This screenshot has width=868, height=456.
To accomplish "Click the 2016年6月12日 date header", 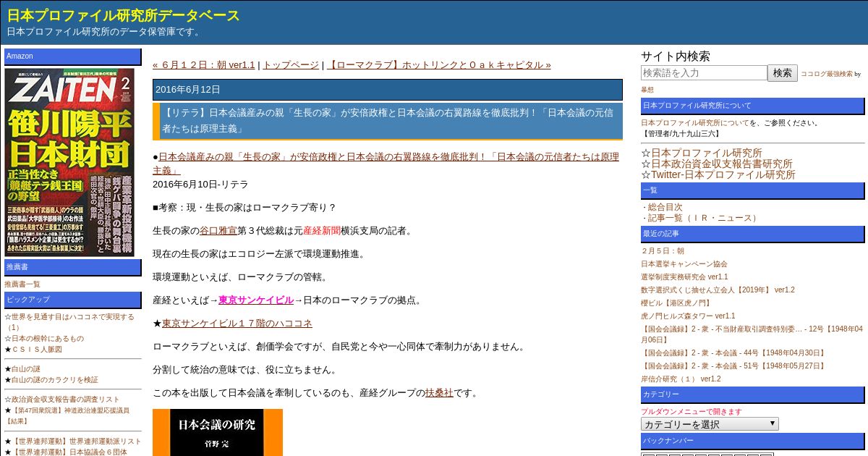I will click(388, 90).
